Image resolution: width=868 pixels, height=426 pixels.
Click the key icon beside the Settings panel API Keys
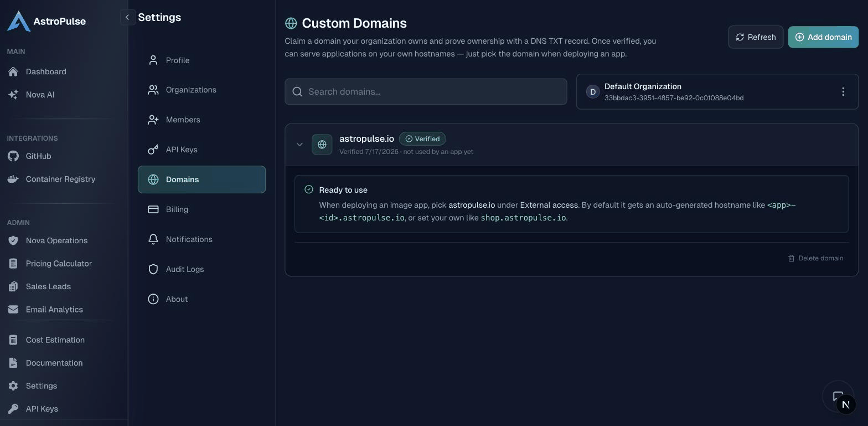153,150
